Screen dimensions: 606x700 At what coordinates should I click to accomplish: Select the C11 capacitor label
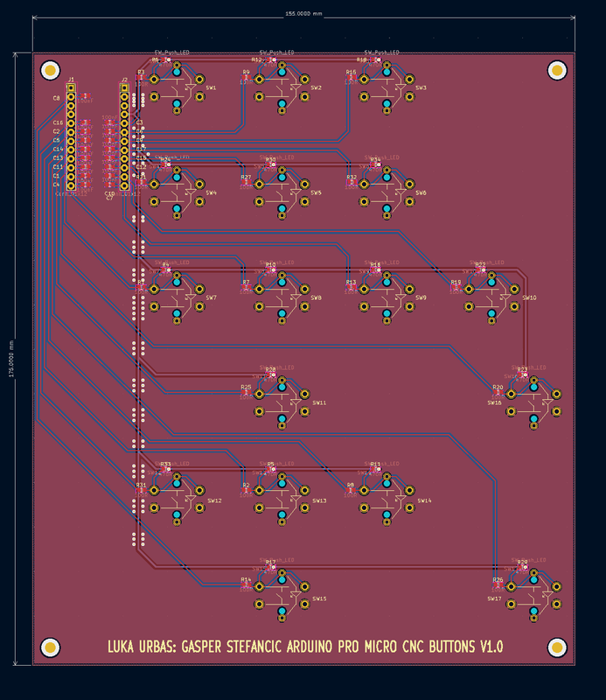(58, 166)
